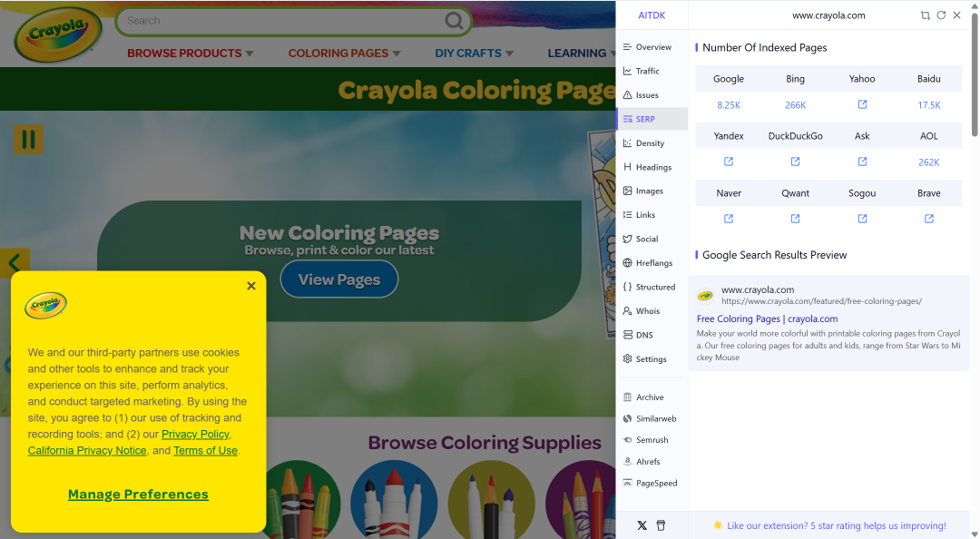Image resolution: width=980 pixels, height=539 pixels.
Task: Open Yandex indexed pages external link
Action: click(729, 162)
